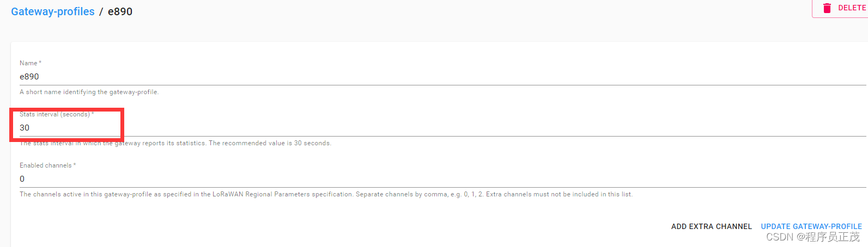
Task: Click the LoRaWAN Regional Parameters helper text
Action: click(326, 194)
